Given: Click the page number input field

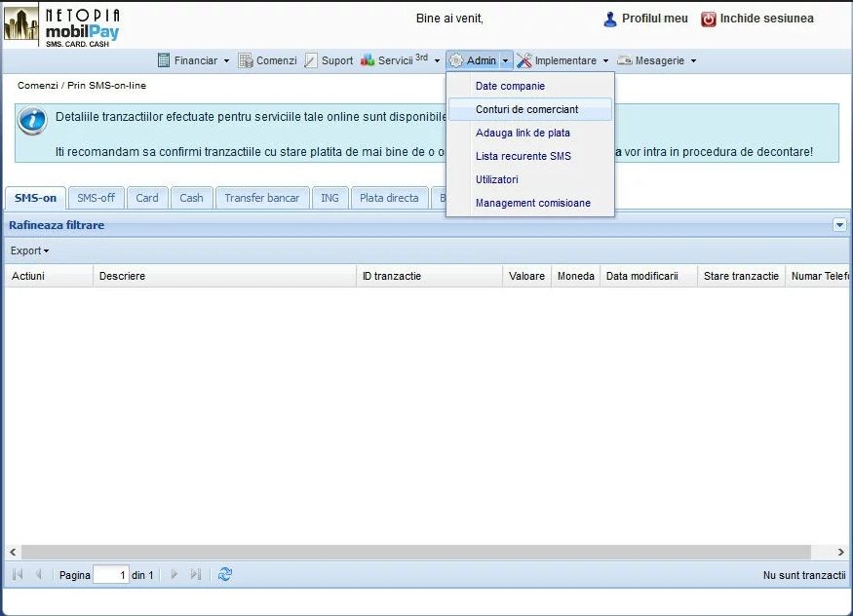Looking at the screenshot, I should [x=111, y=575].
